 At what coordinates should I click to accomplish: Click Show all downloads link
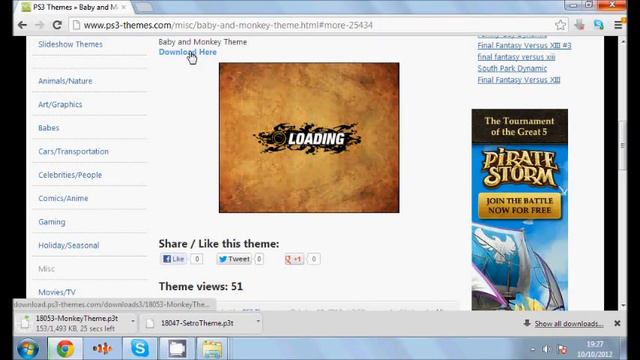click(x=569, y=324)
